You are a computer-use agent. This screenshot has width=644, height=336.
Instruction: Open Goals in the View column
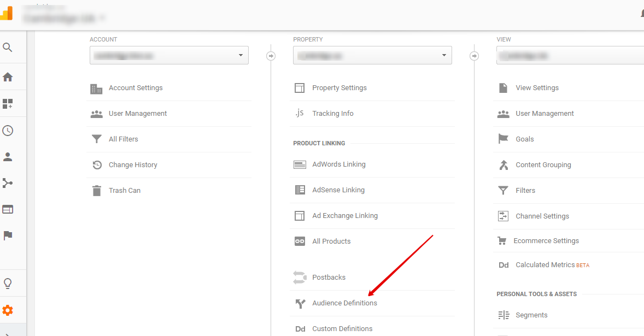[524, 139]
